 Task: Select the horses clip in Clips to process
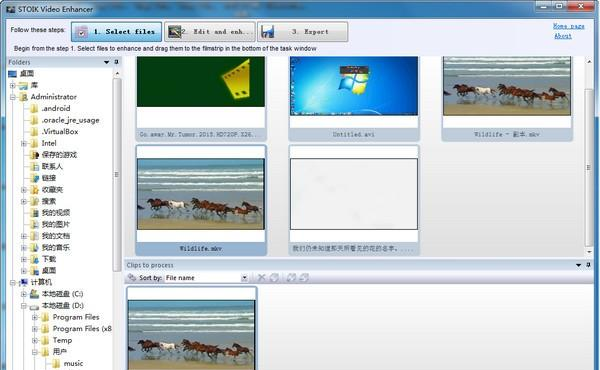191,328
